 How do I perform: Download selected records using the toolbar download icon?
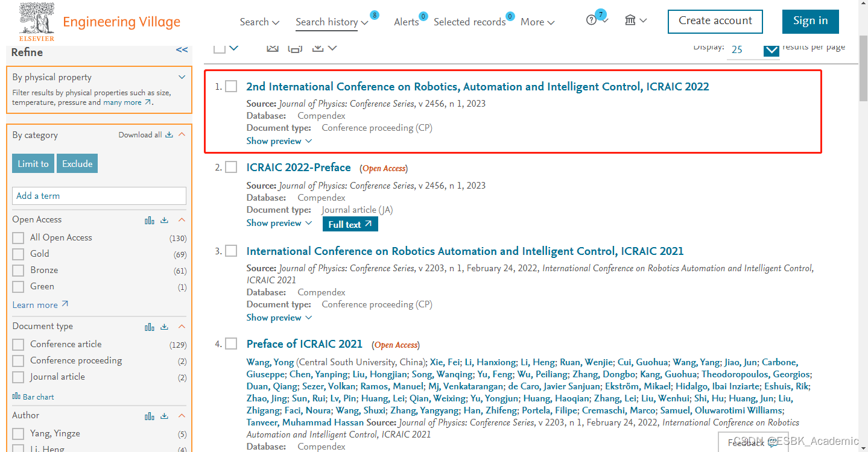[x=318, y=48]
